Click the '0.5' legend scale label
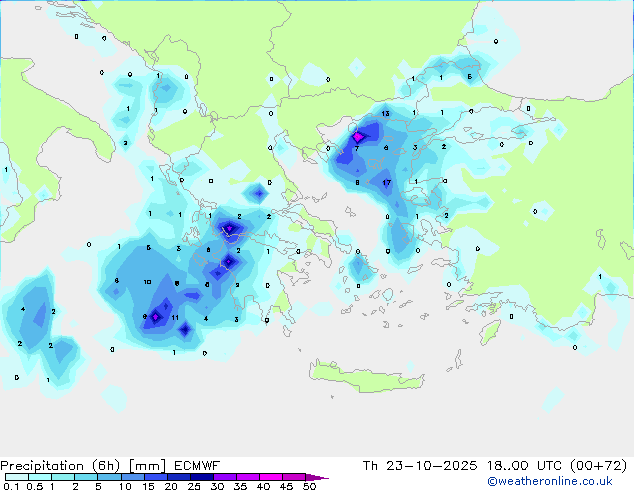Screen dimensions: 634x490 click(x=34, y=486)
